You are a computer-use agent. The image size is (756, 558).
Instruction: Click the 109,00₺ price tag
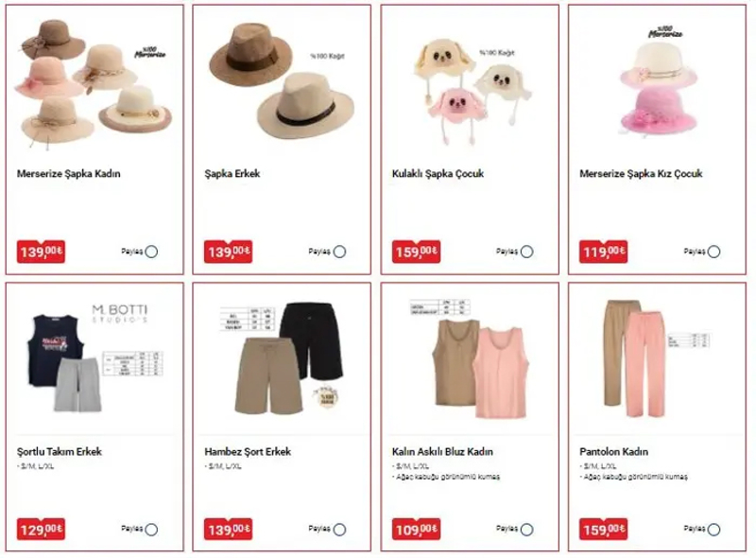point(416,530)
